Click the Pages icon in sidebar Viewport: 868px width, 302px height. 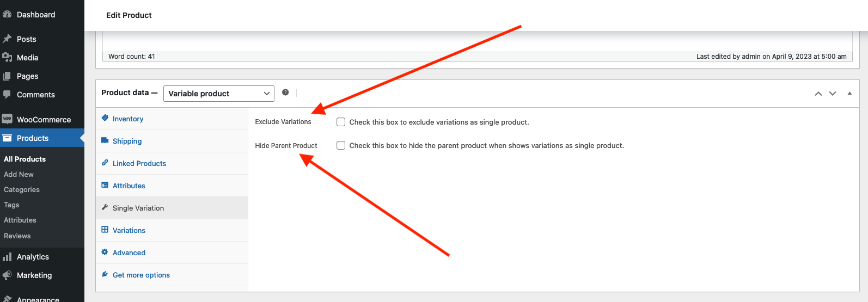7,76
